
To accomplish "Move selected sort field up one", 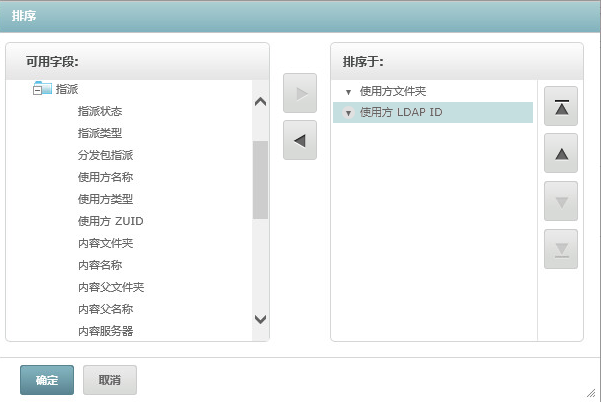I will 561,154.
